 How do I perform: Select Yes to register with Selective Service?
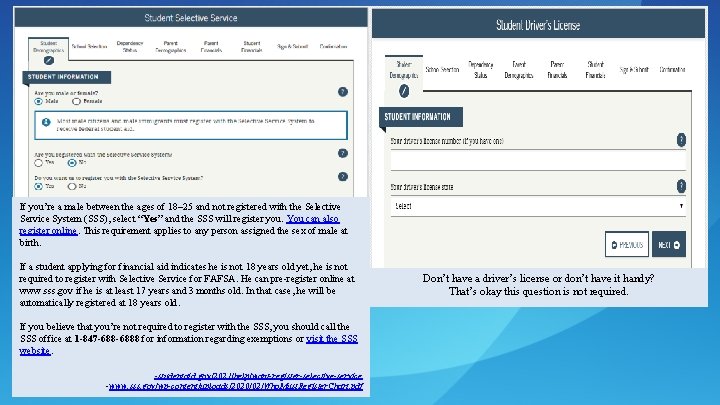[39, 186]
